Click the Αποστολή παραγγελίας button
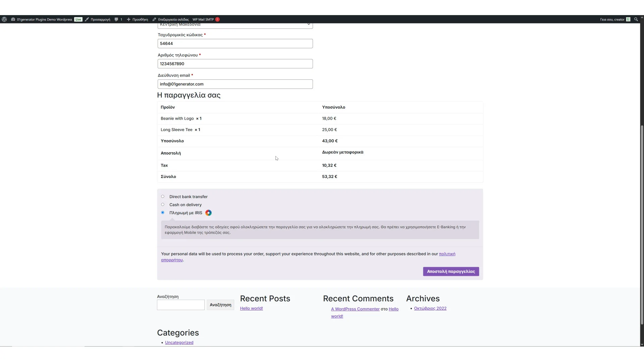Screen dimensions: 644x362 pos(451,271)
